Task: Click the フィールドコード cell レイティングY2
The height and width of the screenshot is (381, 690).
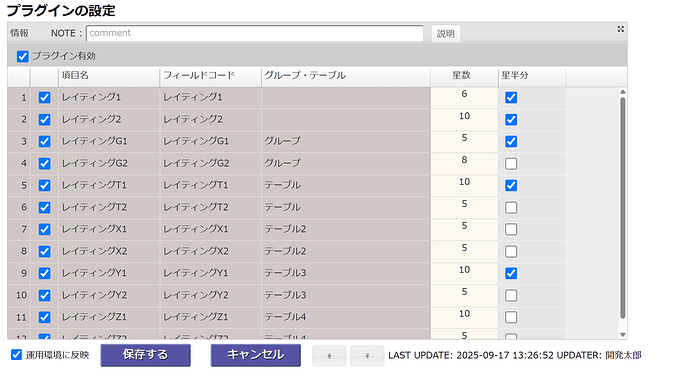Action: pos(210,295)
